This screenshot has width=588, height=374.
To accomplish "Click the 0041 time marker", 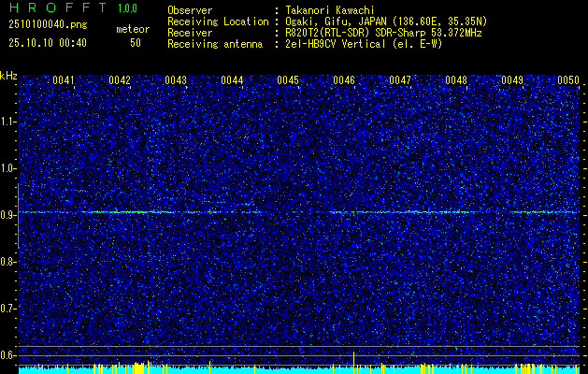I will [64, 80].
